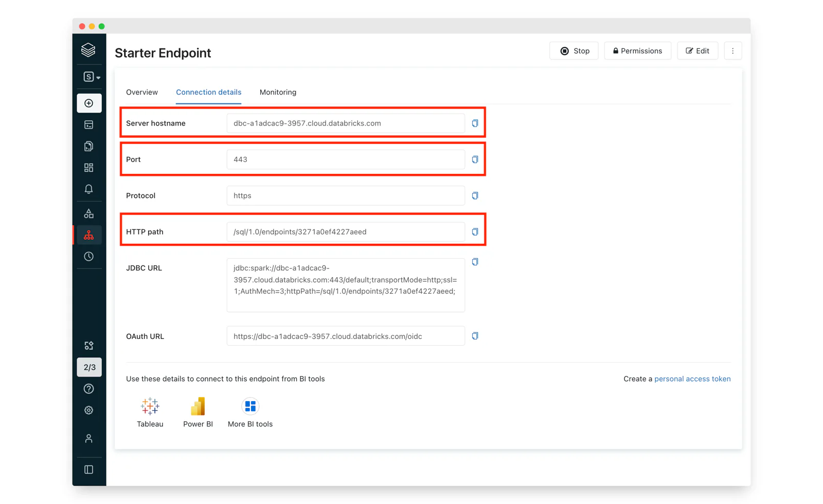Switch to the Monitoring tab

pos(278,92)
